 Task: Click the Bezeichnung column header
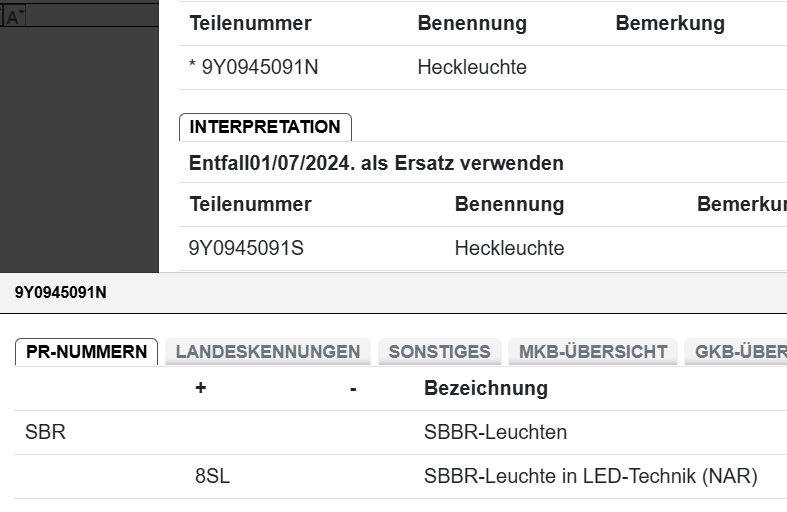coord(486,388)
